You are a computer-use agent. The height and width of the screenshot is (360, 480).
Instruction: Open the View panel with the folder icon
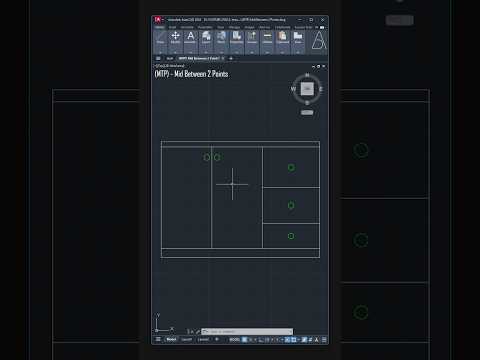click(x=298, y=42)
